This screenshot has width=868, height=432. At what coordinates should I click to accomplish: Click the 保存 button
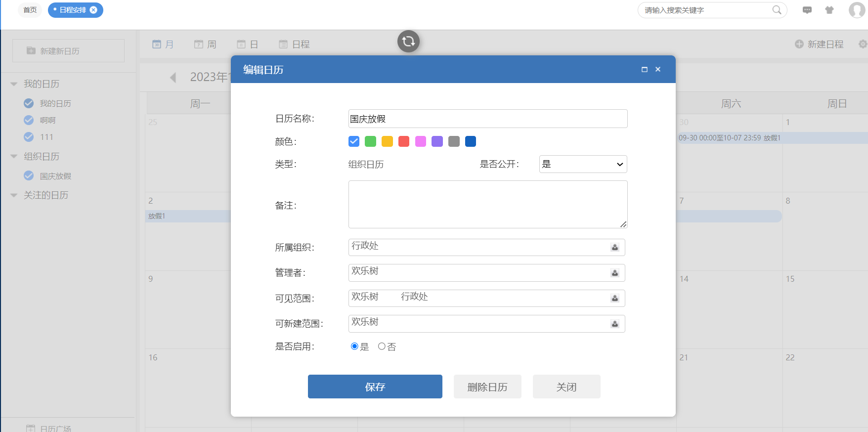click(x=375, y=387)
